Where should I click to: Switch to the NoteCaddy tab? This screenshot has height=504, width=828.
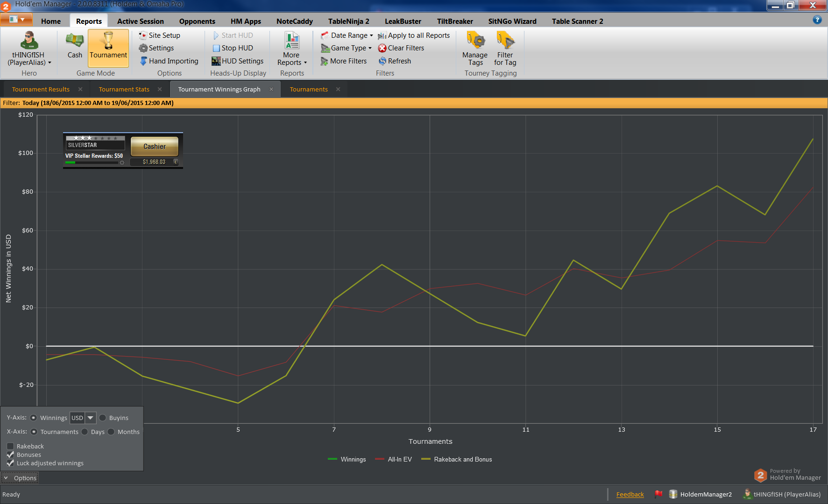coord(295,21)
